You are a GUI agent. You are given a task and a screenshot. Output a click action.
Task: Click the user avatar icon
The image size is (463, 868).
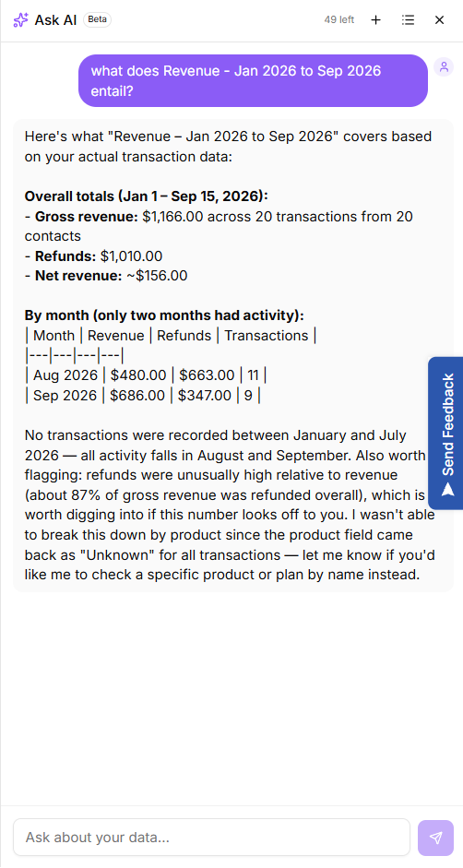click(x=444, y=67)
